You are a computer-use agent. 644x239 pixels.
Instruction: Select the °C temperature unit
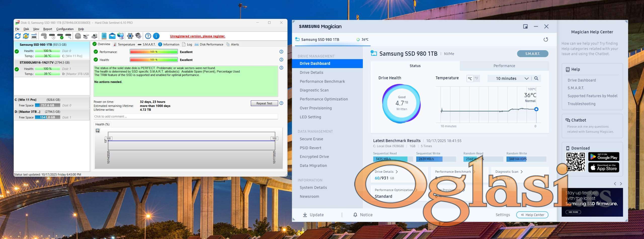point(470,79)
